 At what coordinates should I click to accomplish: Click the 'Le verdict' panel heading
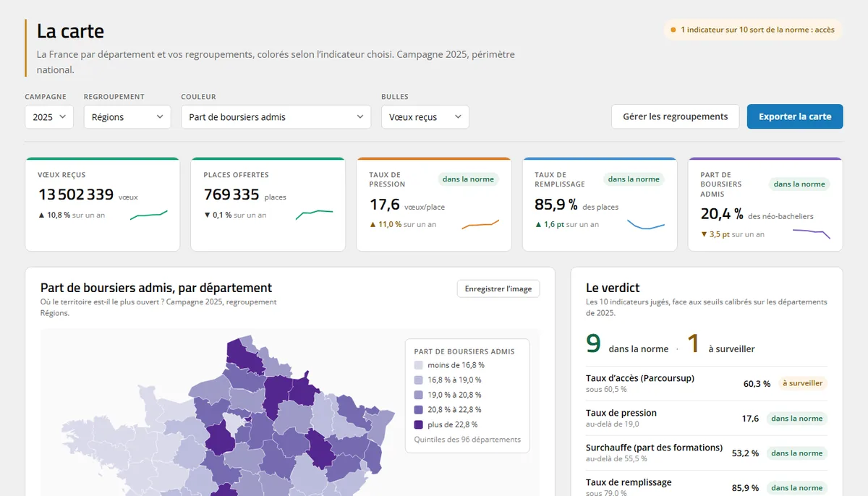pyautogui.click(x=613, y=288)
